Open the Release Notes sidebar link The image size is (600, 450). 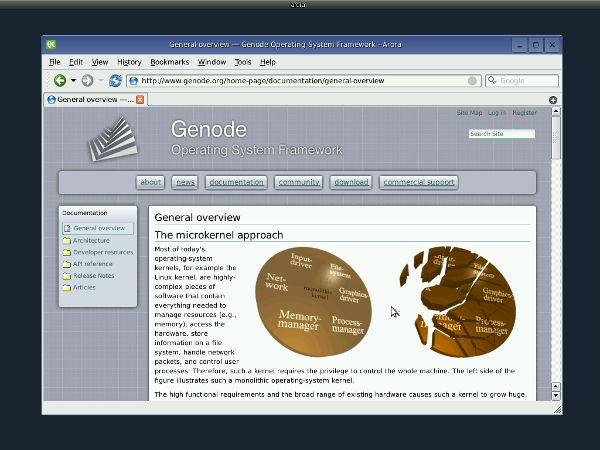[94, 276]
